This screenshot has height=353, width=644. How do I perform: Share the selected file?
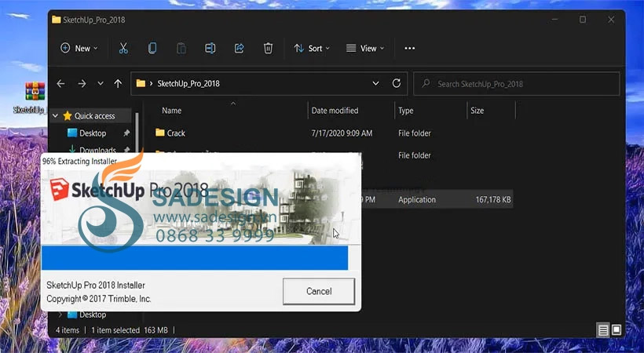point(239,49)
